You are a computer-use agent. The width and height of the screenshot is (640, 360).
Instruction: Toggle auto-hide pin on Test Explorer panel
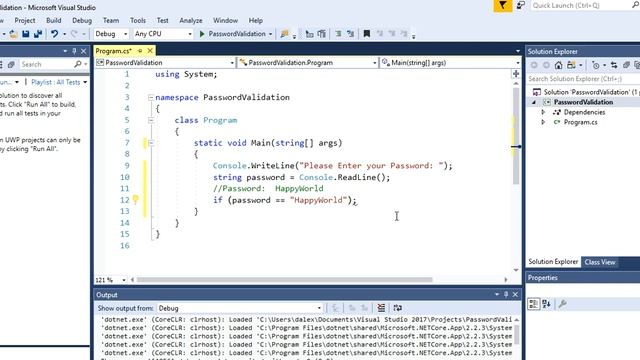tap(74, 51)
